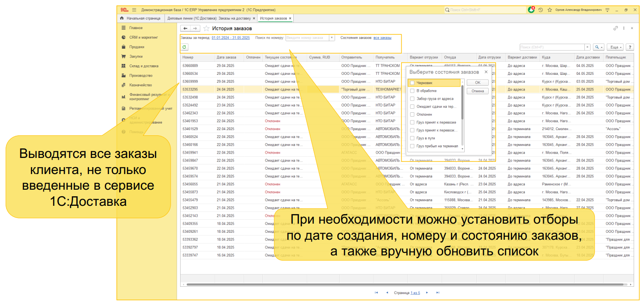Check the Черновик checkbox

click(412, 83)
